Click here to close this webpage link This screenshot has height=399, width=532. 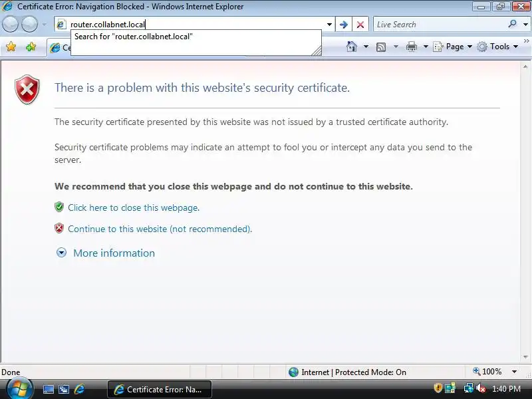coord(134,207)
